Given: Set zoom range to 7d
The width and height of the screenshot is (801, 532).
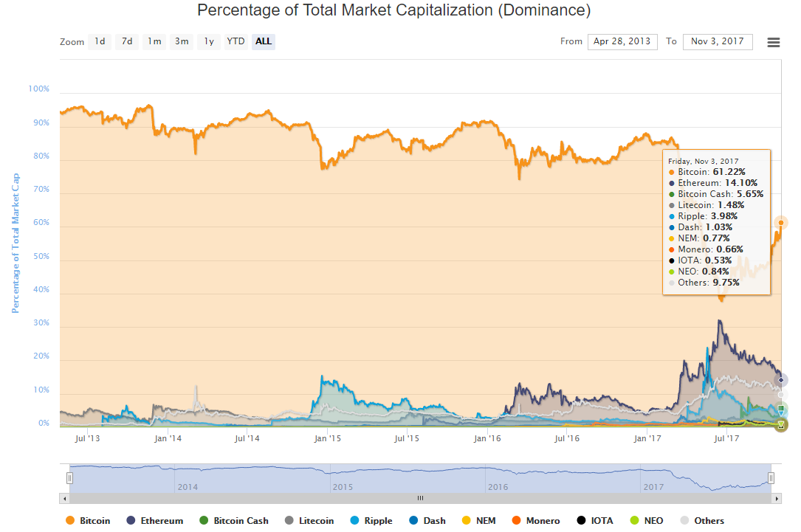Looking at the screenshot, I should pos(127,41).
